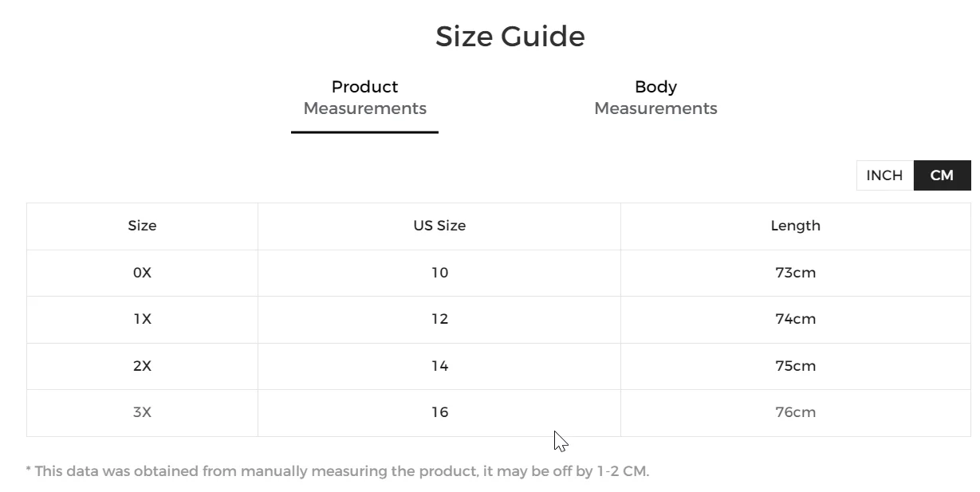The image size is (980, 492).
Task: Click the Length column header
Action: coord(795,226)
